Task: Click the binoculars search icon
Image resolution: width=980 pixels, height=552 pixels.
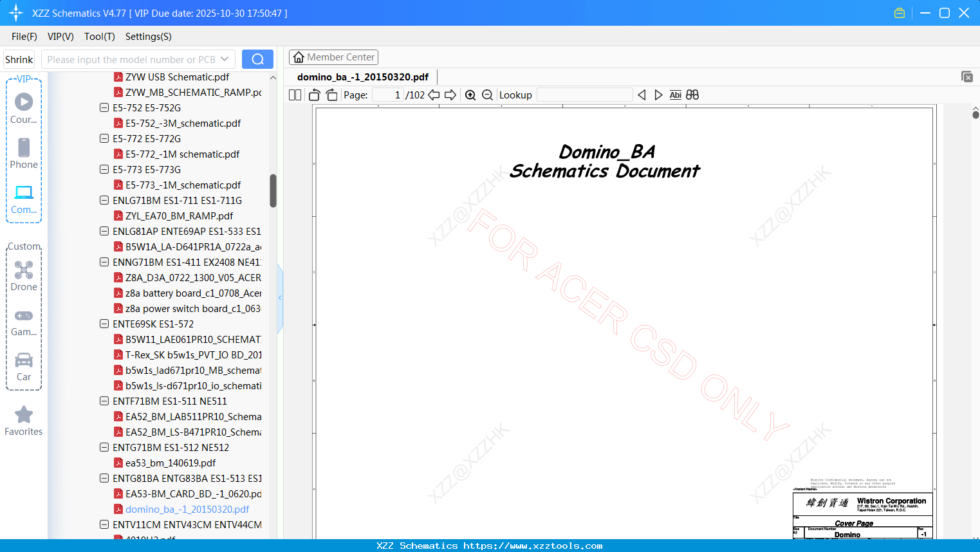Action: click(692, 95)
